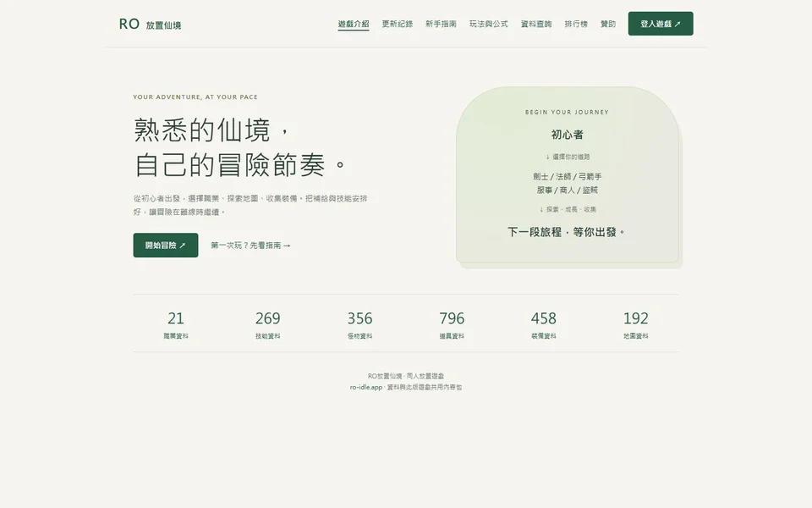Click the 開始冒險 button
This screenshot has width=812, height=508.
[x=166, y=246]
